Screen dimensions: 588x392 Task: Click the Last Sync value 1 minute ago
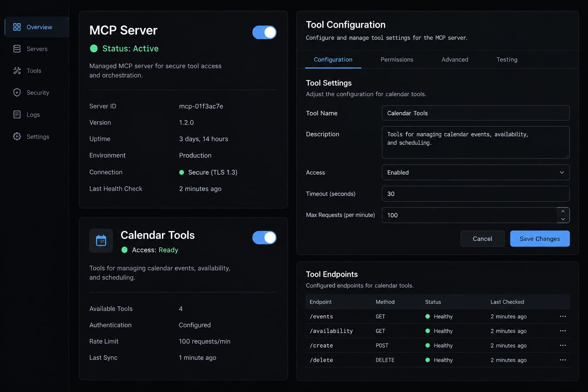click(198, 358)
